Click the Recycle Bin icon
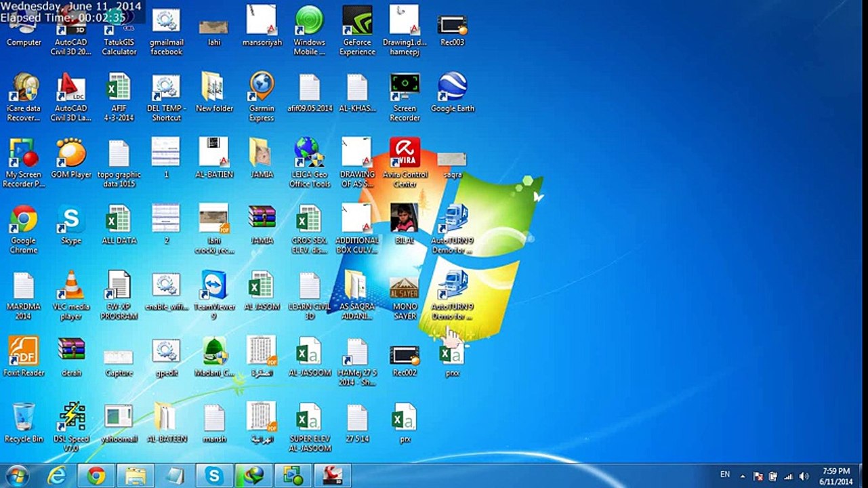The height and width of the screenshot is (488, 868). [x=24, y=423]
